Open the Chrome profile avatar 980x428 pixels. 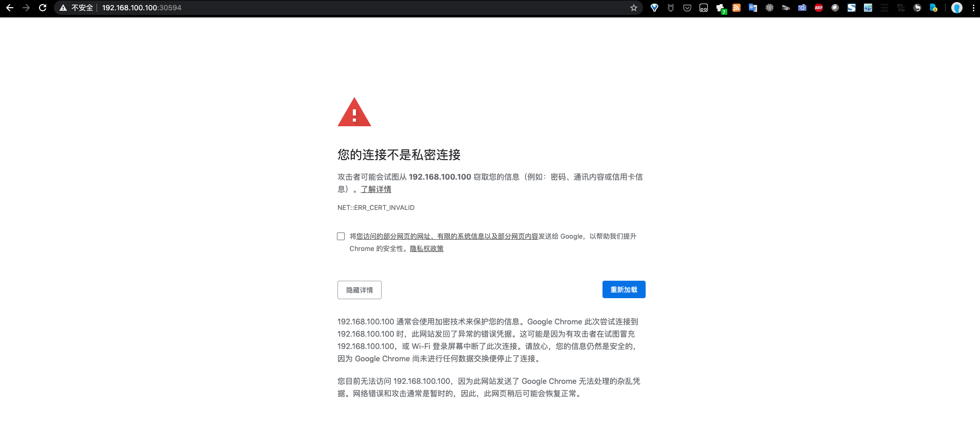[x=957, y=8]
